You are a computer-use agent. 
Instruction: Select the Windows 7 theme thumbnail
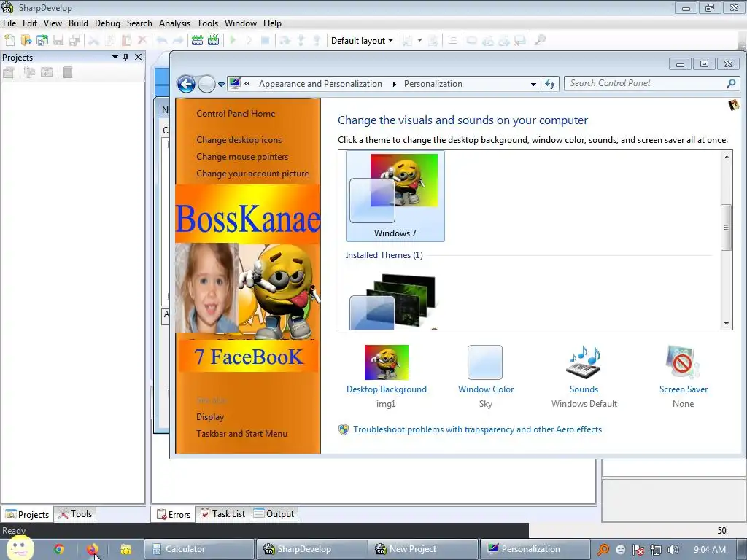point(395,195)
